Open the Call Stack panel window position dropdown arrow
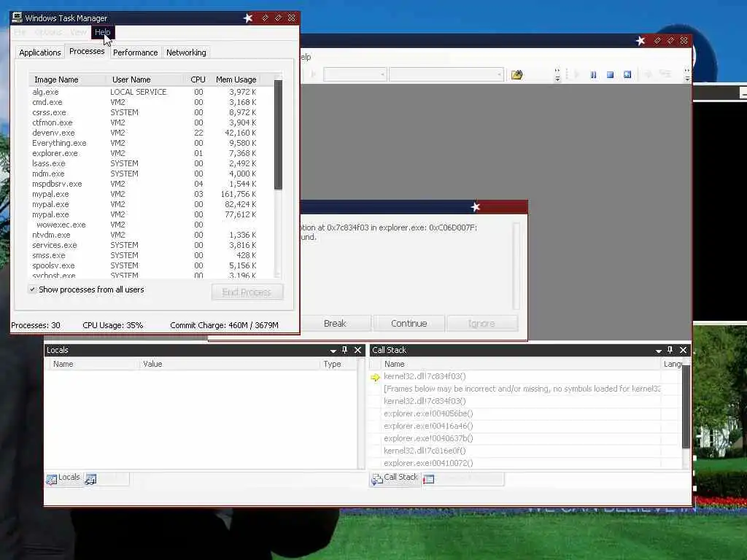The width and height of the screenshot is (747, 560). tap(659, 351)
